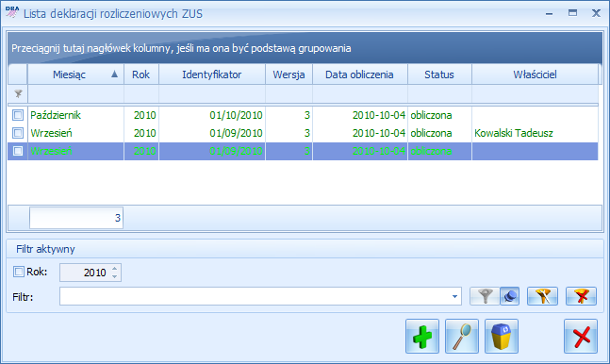Click the Kowalski Tadeusz owner cell
This screenshot has width=610, height=364.
(535, 133)
